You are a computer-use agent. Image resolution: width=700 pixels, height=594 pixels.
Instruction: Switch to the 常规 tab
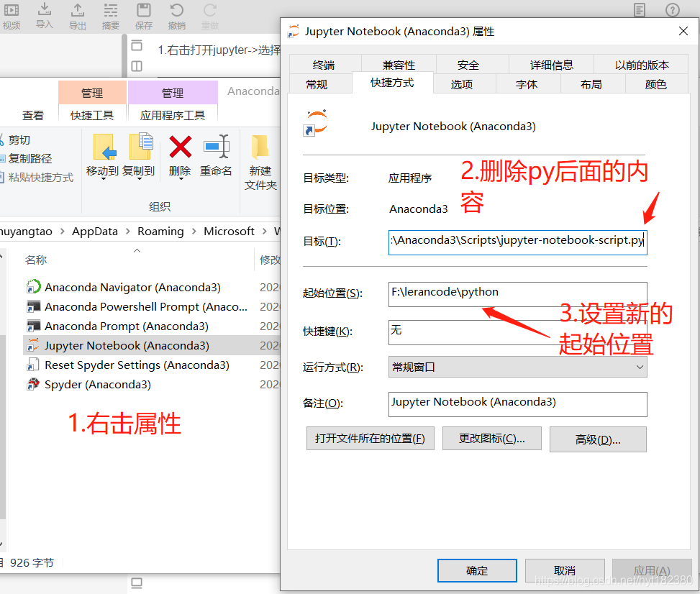coord(317,84)
